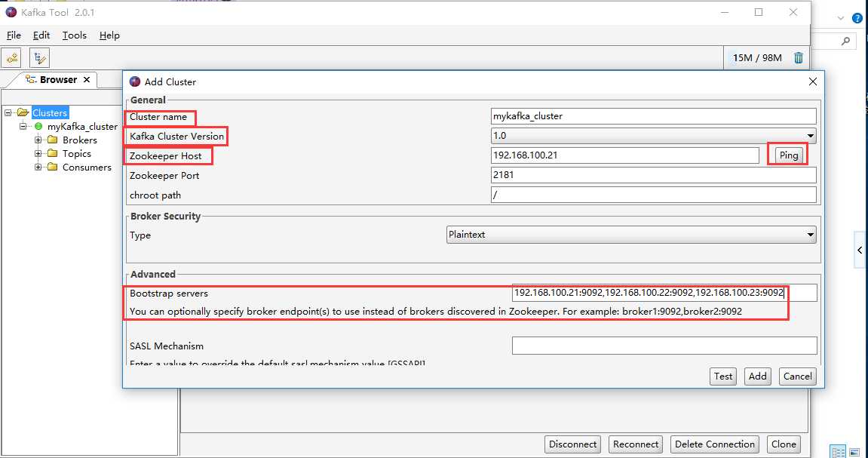Viewport: 868px width, 458px height.
Task: Click the 15M / 98M memory indicator
Action: 757,57
